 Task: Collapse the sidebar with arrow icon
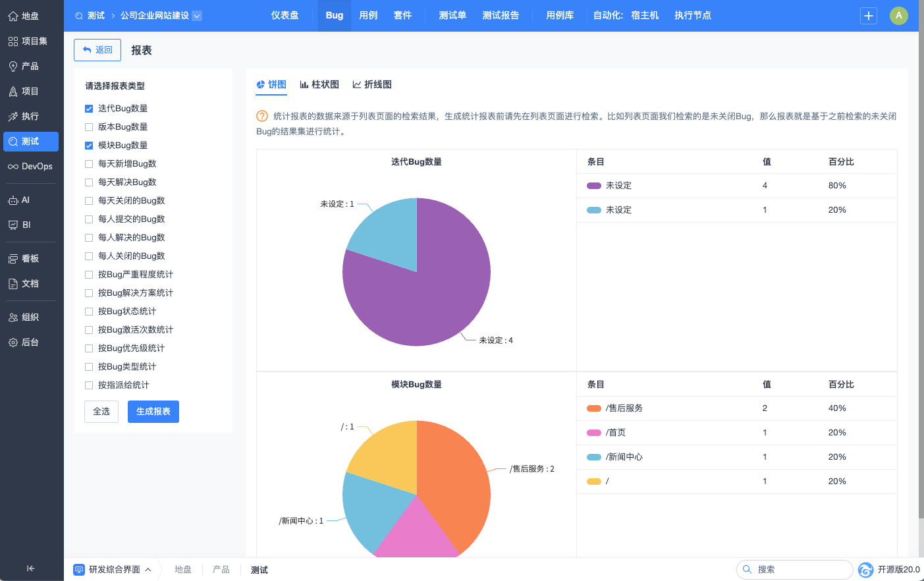pyautogui.click(x=30, y=568)
